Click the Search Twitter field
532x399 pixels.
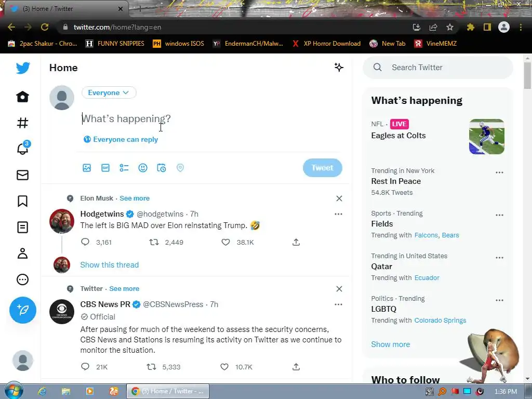coord(437,67)
